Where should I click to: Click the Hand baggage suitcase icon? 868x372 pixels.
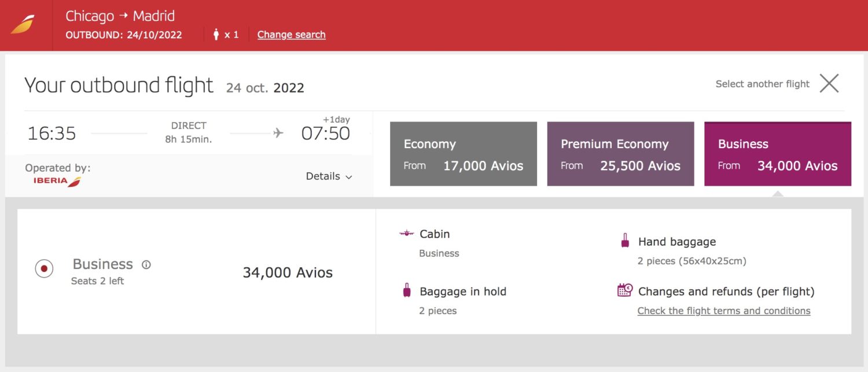pyautogui.click(x=624, y=241)
